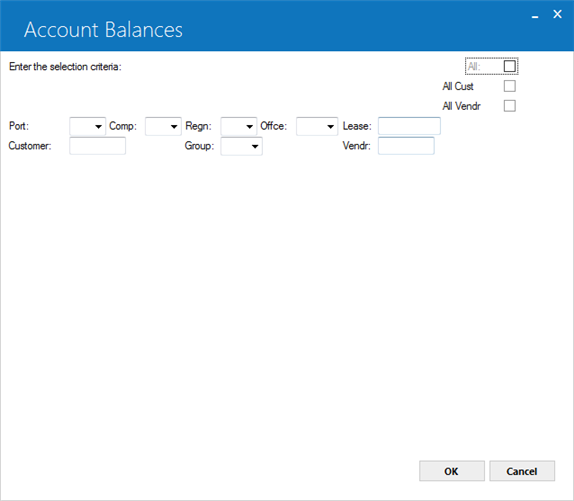Expand the Comp dropdown list
This screenshot has width=574, height=501.
pos(163,126)
